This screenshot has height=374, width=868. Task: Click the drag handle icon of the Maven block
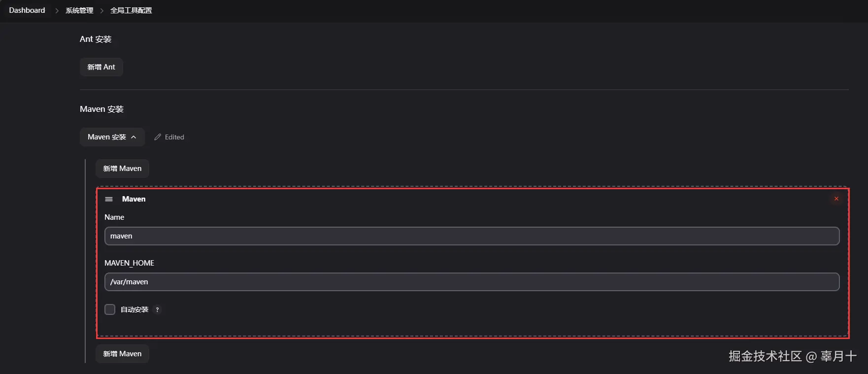pos(109,199)
